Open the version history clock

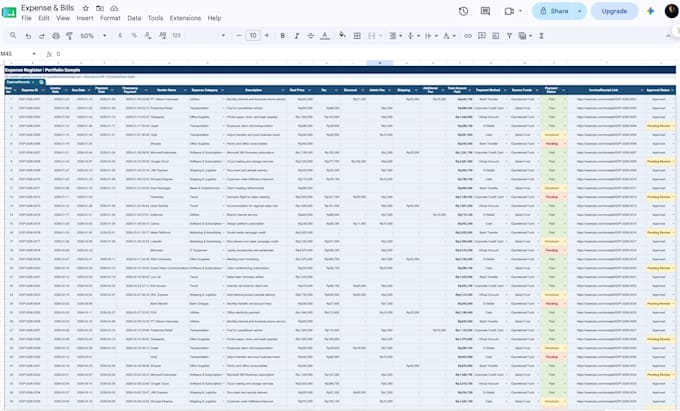[463, 11]
